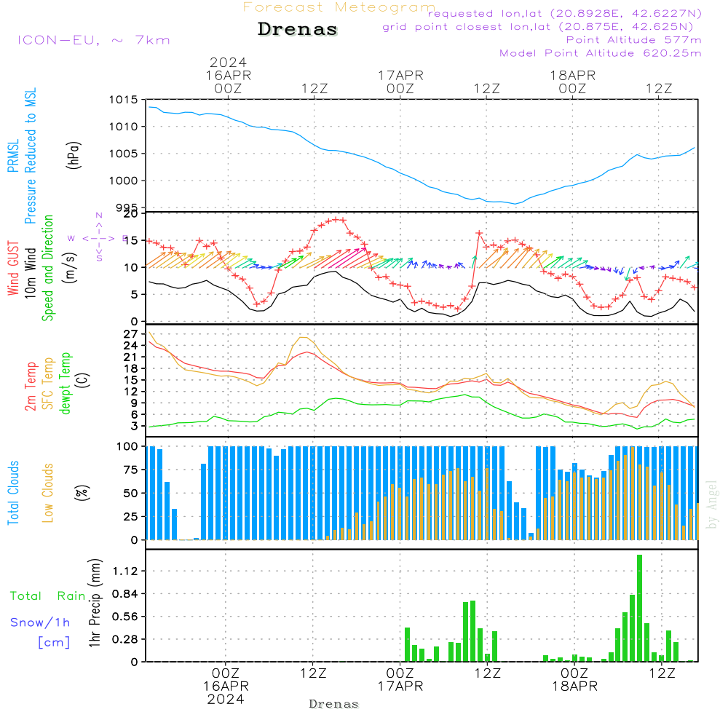Click the 'Forecast Meteogram' title text
This screenshot has width=728, height=728.
pos(339,7)
